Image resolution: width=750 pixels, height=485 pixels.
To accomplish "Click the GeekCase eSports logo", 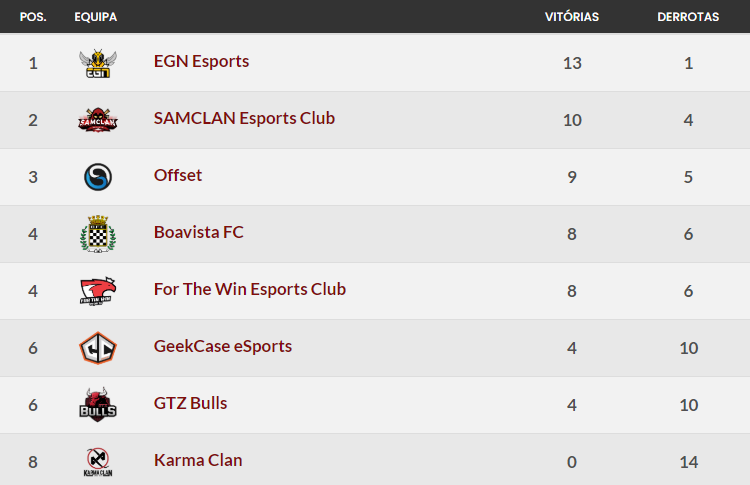I will coord(98,348).
